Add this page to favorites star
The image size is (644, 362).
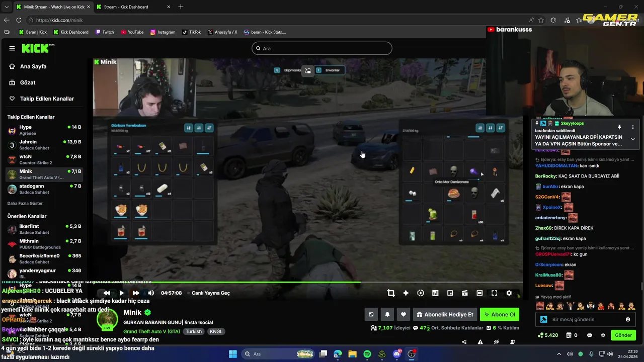point(541,20)
